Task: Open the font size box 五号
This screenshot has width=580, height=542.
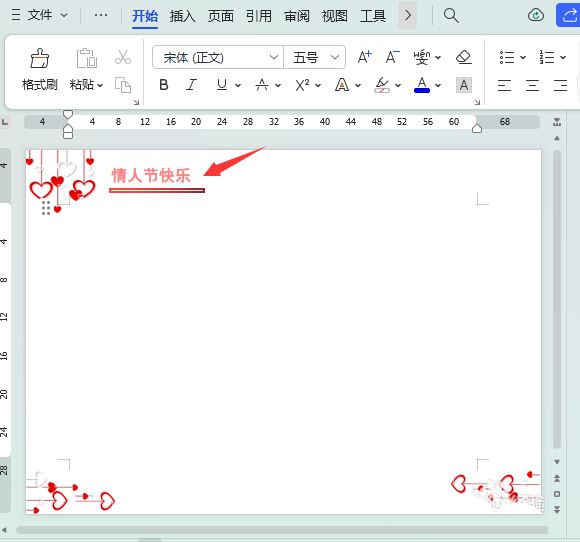Action: 314,57
